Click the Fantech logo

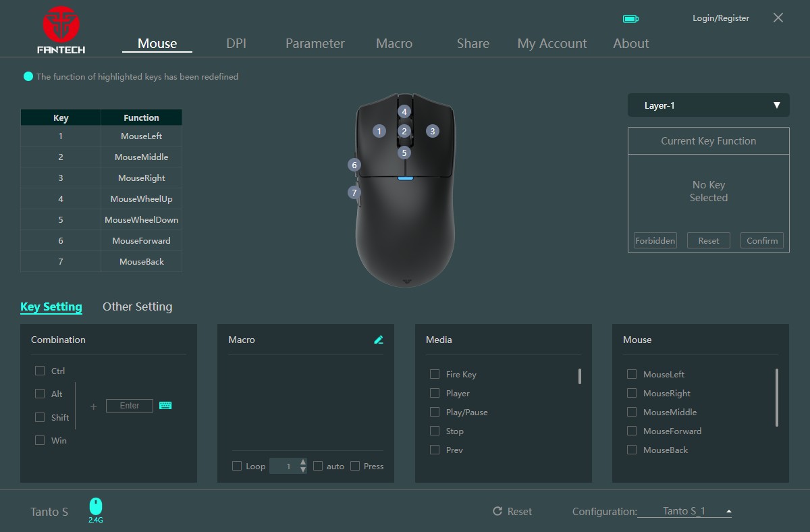click(61, 30)
